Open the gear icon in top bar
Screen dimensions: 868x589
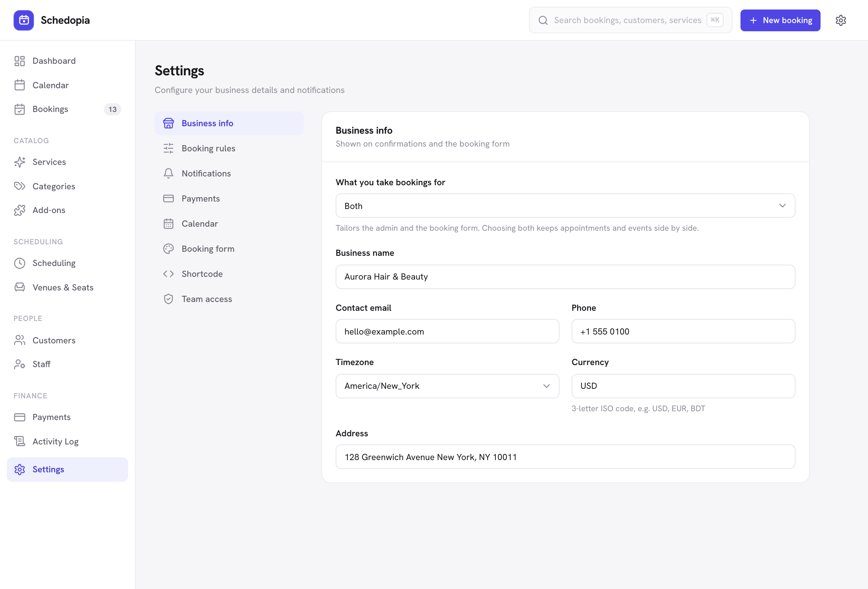pyautogui.click(x=840, y=20)
